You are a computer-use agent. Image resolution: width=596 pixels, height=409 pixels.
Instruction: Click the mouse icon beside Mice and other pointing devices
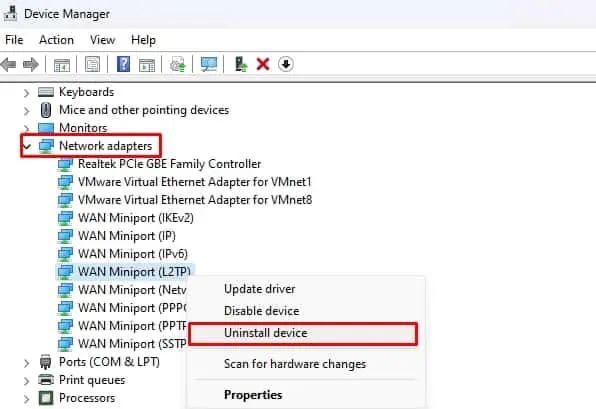[46, 110]
